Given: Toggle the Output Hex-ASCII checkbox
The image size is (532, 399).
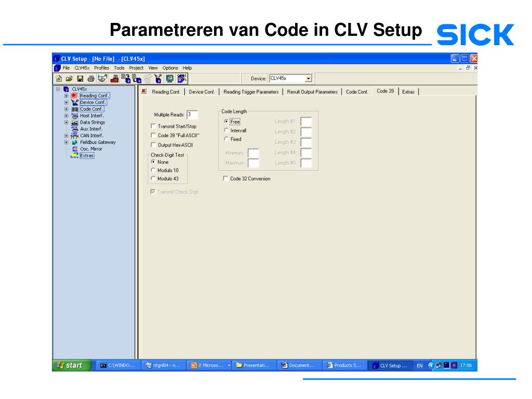Looking at the screenshot, I should [x=153, y=145].
